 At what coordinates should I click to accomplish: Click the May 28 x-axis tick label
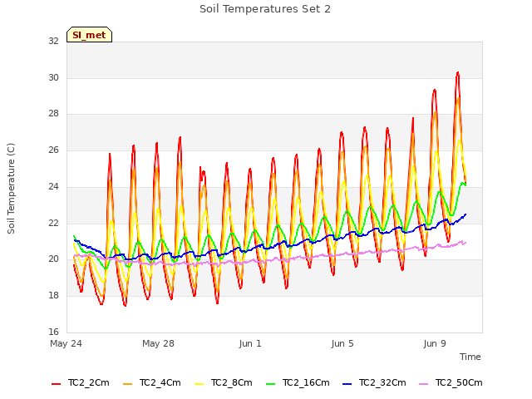[158, 343]
